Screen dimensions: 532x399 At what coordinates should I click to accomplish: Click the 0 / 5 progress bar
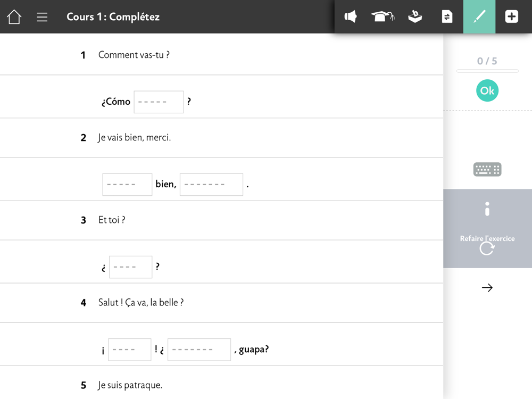pos(487,71)
